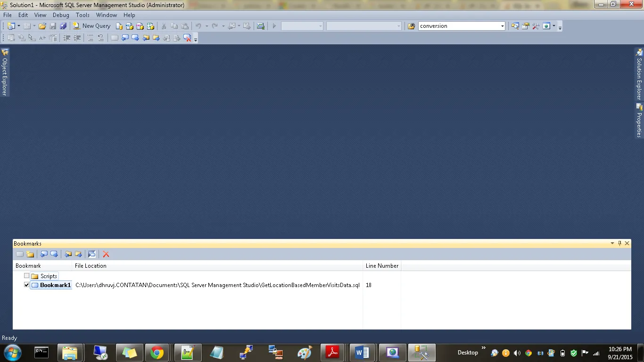This screenshot has height=362, width=644.
Task: Click the Paste clipboard icon
Action: click(x=185, y=26)
